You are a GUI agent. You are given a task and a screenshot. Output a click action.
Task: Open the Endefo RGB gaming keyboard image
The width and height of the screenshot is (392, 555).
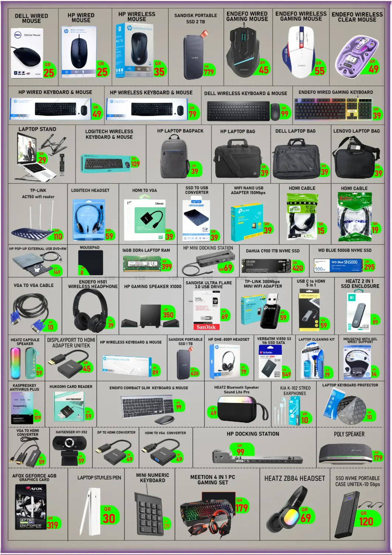(x=333, y=109)
